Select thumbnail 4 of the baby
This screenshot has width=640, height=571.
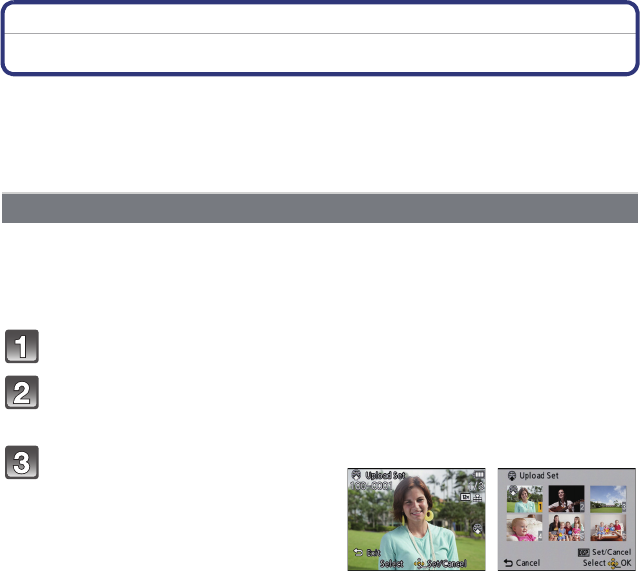pos(524,528)
